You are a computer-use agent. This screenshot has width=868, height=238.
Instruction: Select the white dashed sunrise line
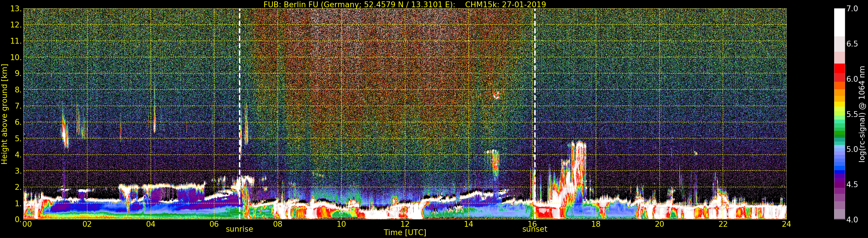click(239, 114)
